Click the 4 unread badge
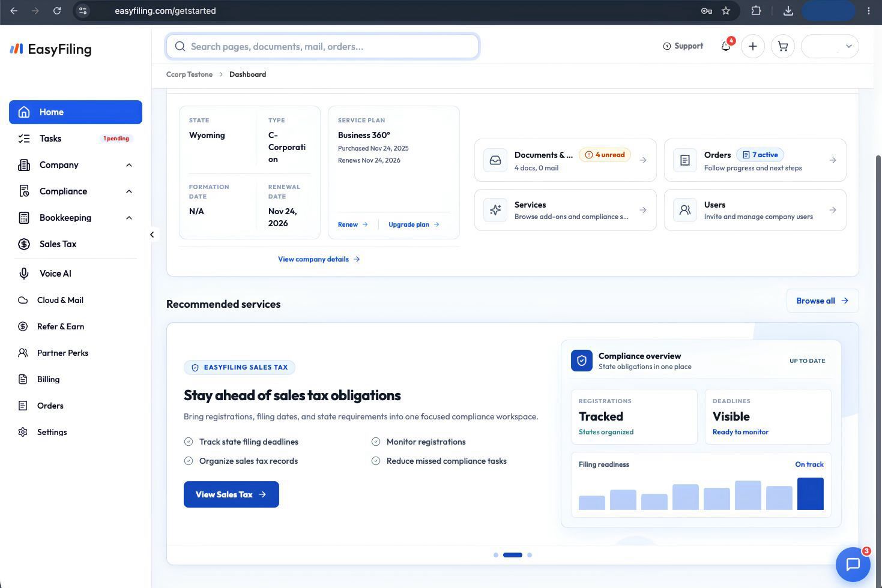Viewport: 882px width, 588px height. click(x=605, y=155)
